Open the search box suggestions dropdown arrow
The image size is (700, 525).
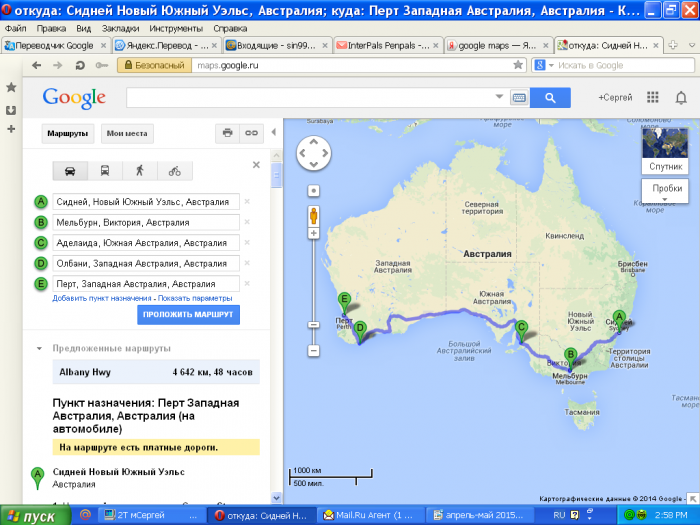coord(500,97)
